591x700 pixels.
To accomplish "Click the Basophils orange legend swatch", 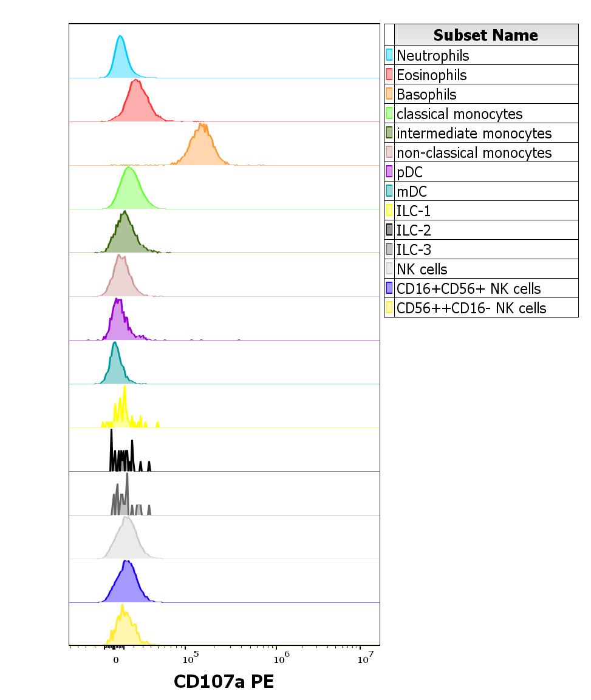I will coord(391,94).
